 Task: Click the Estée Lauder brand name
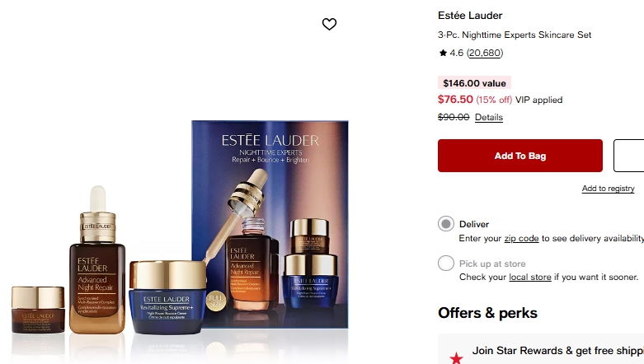(x=470, y=16)
